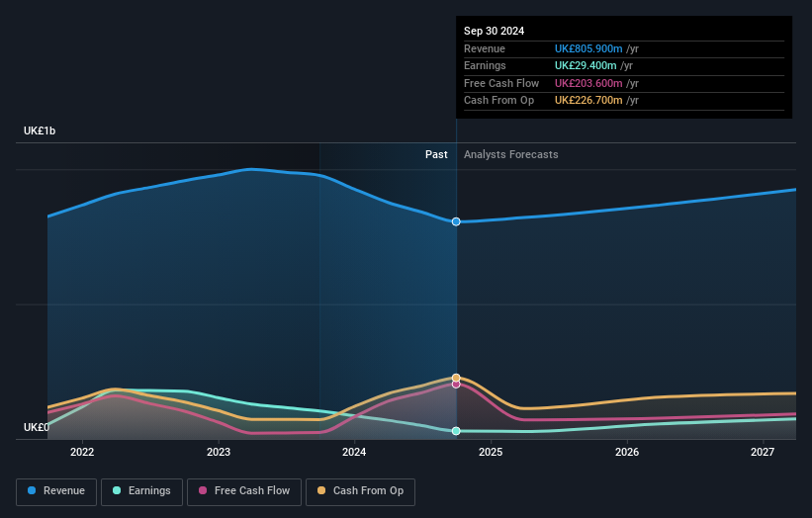Toggle the Free Cash Flow legend button
Viewport: 812px width, 518px height.
(244, 491)
